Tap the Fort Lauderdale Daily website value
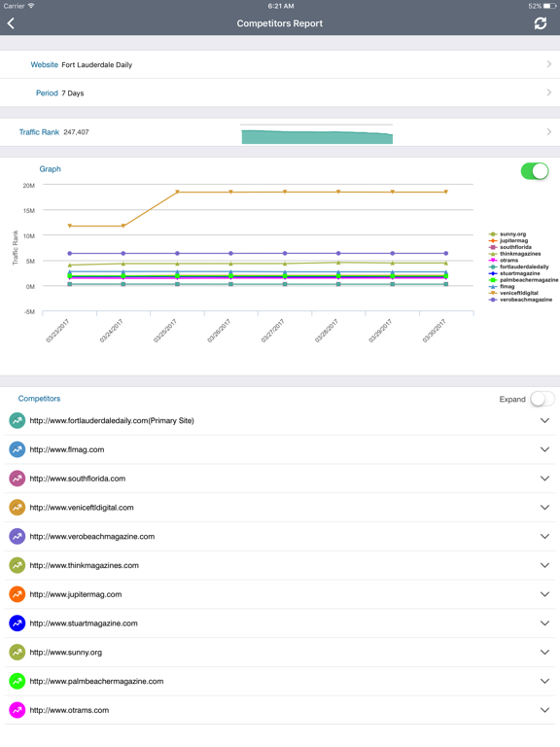This screenshot has width=560, height=747. click(96, 65)
